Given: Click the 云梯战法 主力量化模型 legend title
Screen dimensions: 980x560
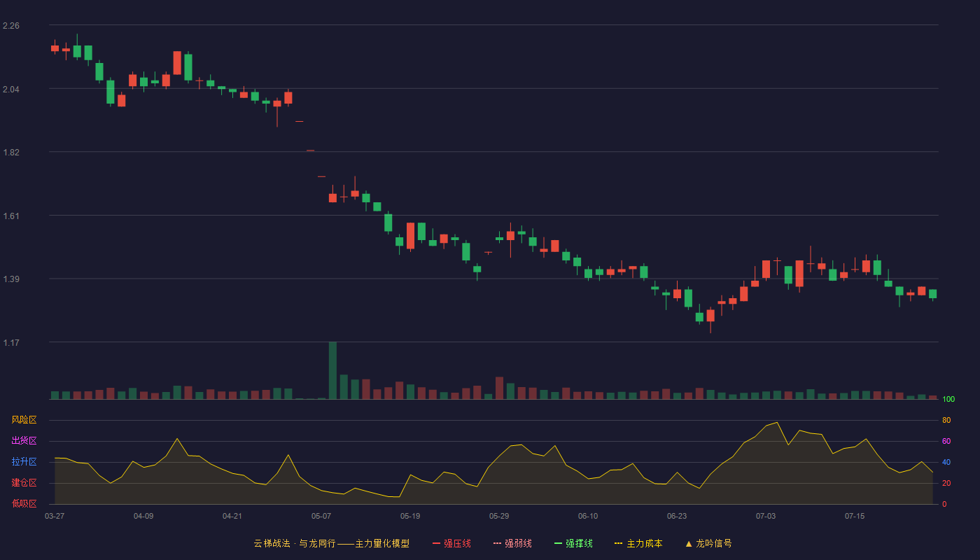Looking at the screenshot, I should point(331,543).
